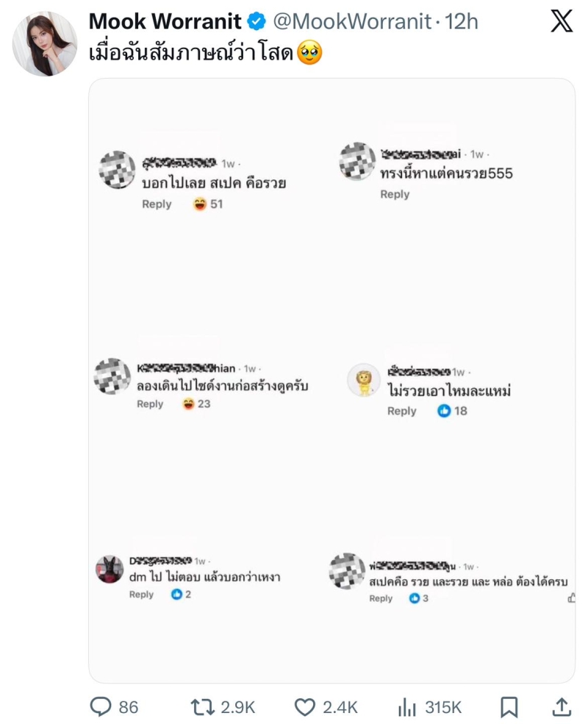Open Mook Worranit's profile picture
Viewport: 588px width, 724px height.
coord(45,44)
